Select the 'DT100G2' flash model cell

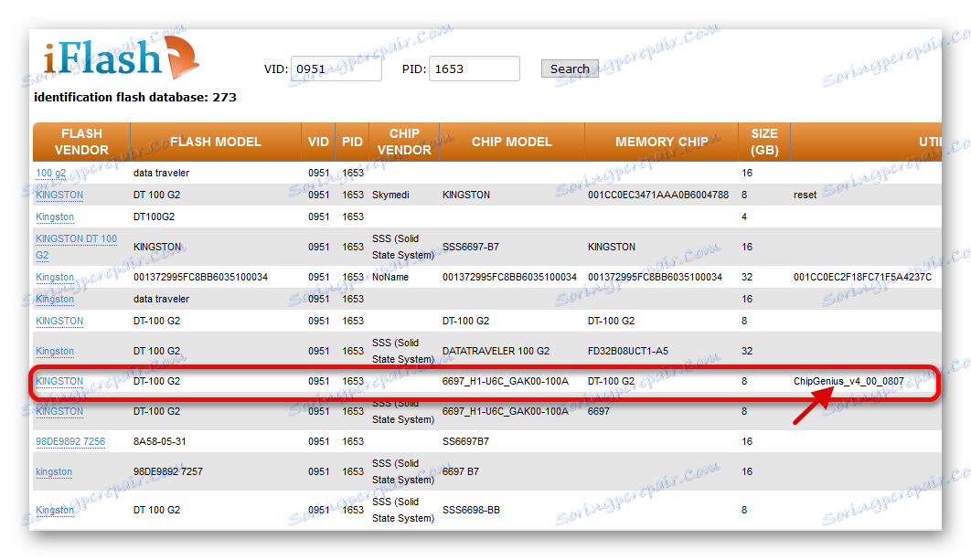pyautogui.click(x=155, y=217)
